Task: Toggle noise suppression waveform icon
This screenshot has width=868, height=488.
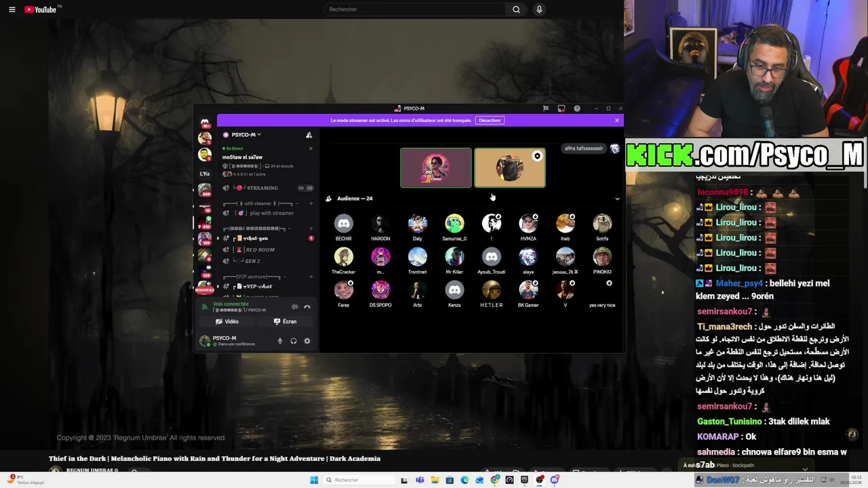Action: pyautogui.click(x=294, y=307)
